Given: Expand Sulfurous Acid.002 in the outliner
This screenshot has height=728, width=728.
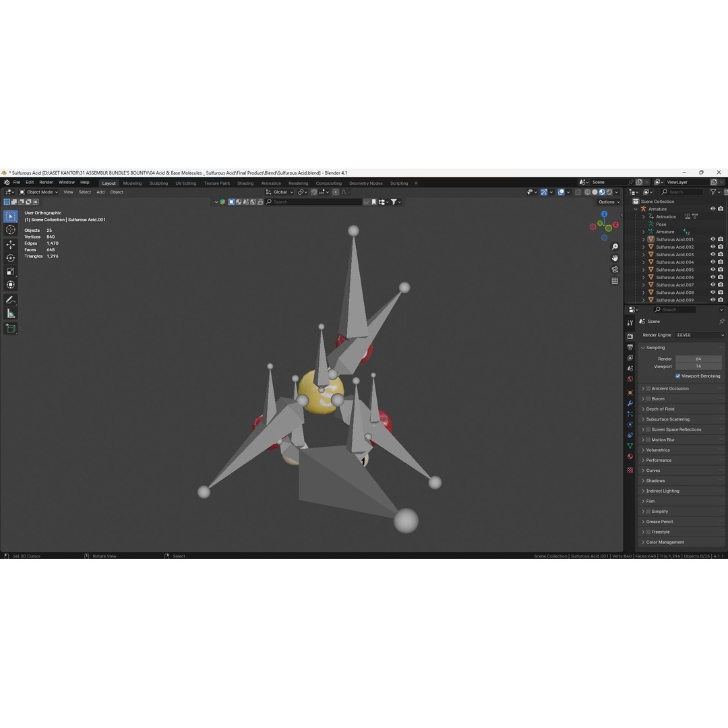Looking at the screenshot, I should pos(644,247).
